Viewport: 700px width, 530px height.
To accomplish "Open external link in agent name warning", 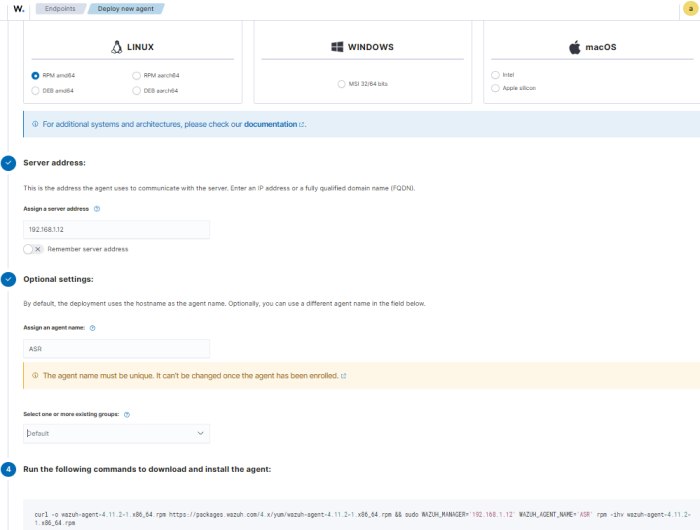I will tap(343, 376).
